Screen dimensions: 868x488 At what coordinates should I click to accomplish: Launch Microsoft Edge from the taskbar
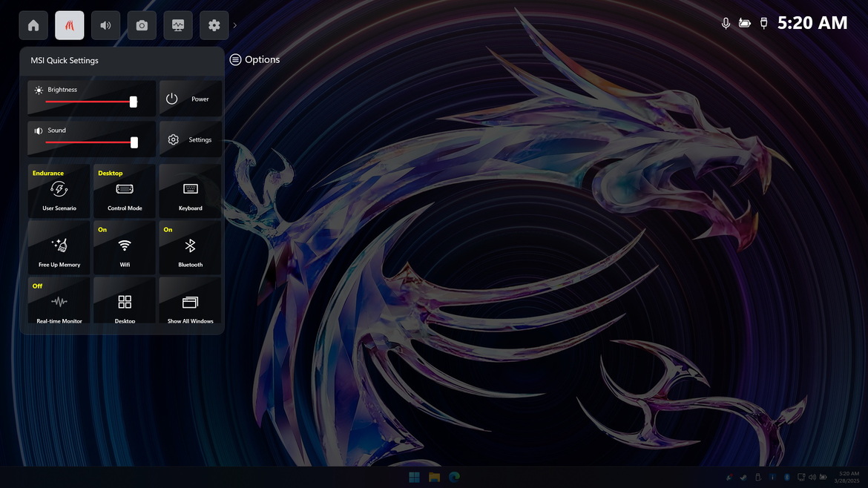pyautogui.click(x=455, y=477)
